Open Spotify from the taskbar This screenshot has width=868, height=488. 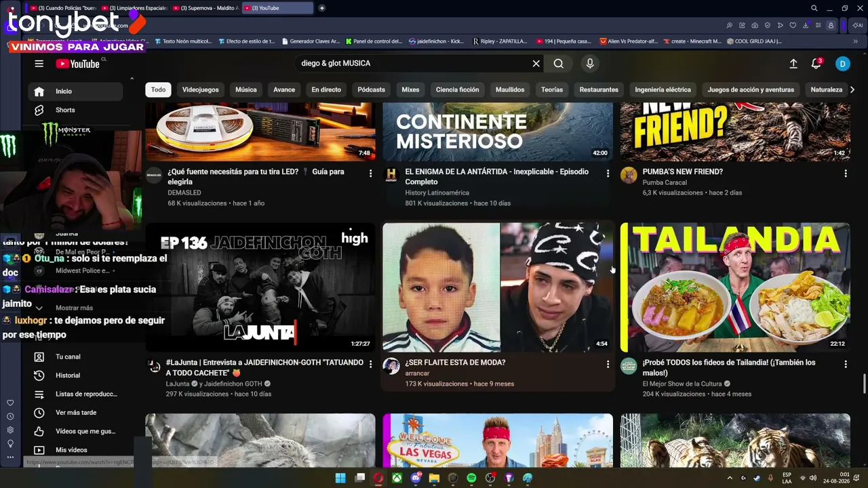(x=471, y=478)
